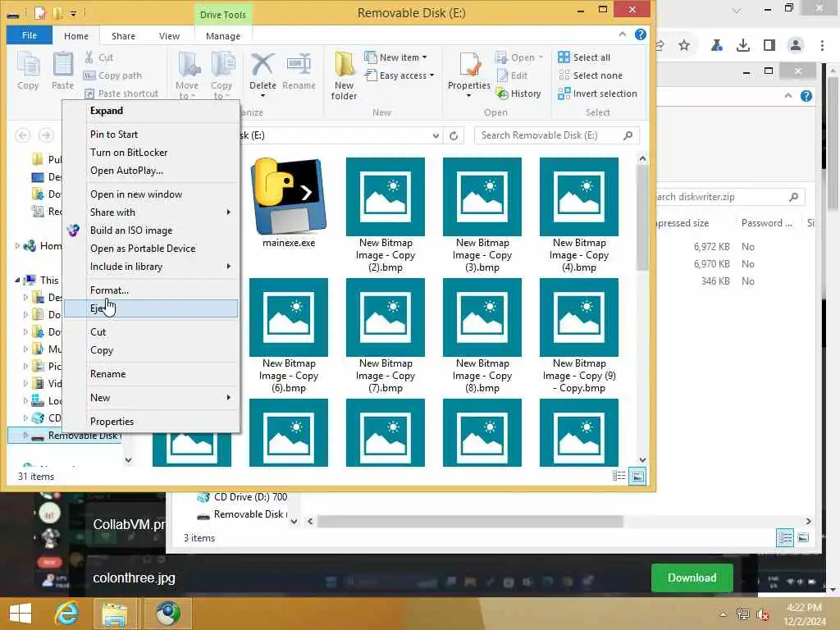Click horizontal scrollbar in diskwriter.zip window
This screenshot has width=840, height=630.
pyautogui.click(x=470, y=521)
